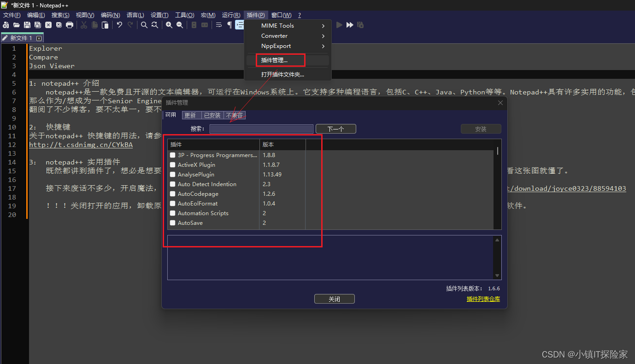Switch to the 可用 tab
The height and width of the screenshot is (364, 635).
click(171, 115)
